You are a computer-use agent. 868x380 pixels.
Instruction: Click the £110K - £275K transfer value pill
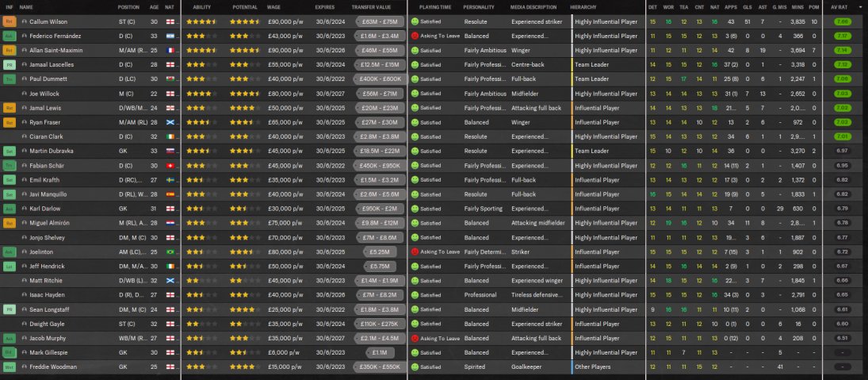coord(380,324)
